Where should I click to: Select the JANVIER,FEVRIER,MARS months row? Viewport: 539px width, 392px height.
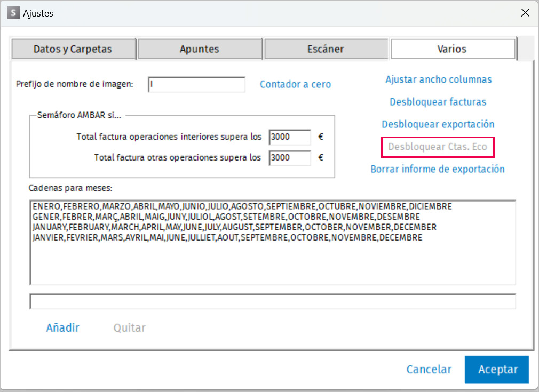coord(227,238)
